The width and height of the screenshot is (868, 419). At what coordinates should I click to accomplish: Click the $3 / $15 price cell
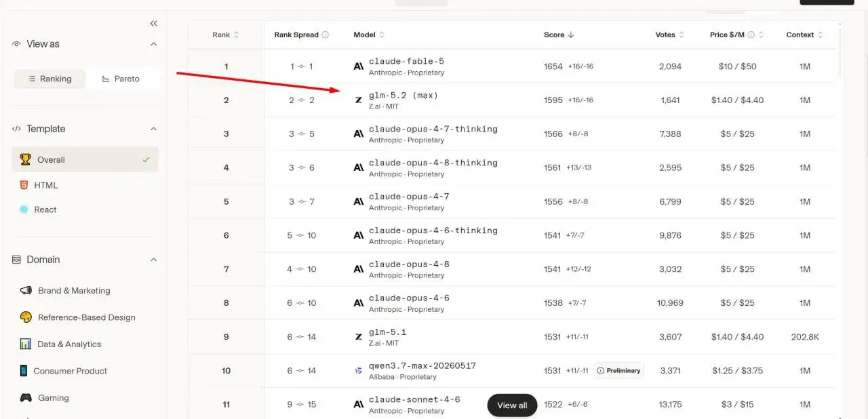(x=737, y=405)
